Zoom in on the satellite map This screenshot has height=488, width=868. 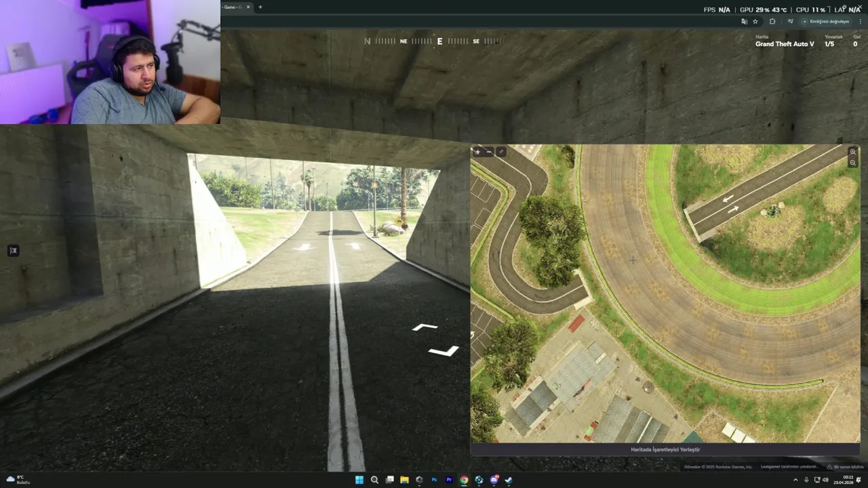click(x=852, y=152)
